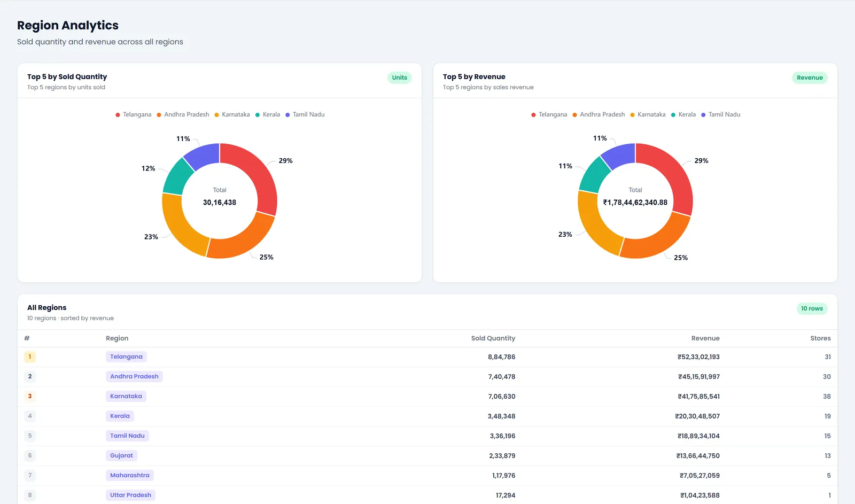This screenshot has width=855, height=504.
Task: Click sold quantity value 2,33,879
Action: point(502,456)
